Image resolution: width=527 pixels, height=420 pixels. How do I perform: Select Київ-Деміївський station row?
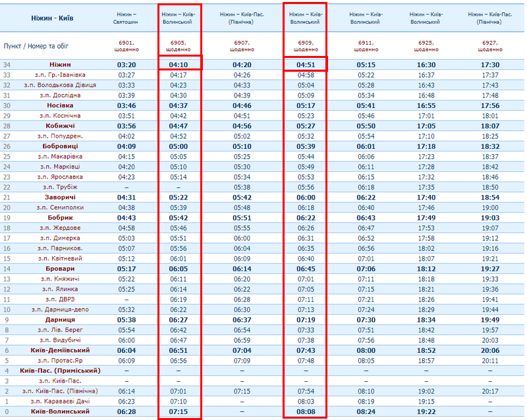[60, 350]
